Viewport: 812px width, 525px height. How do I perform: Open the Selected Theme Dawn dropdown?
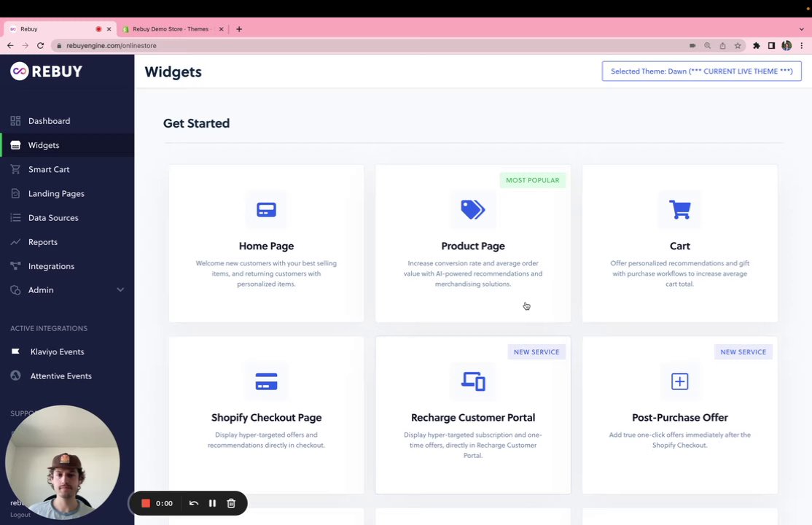[702, 71]
